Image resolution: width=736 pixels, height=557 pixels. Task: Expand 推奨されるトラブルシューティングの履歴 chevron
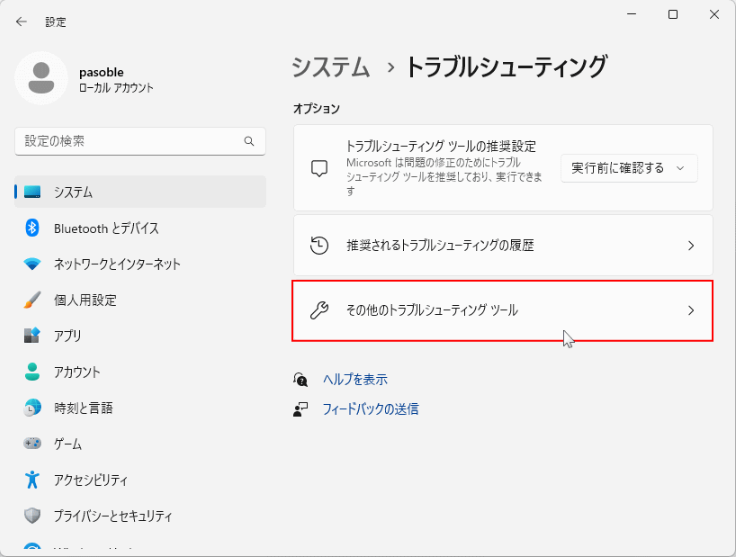[690, 245]
